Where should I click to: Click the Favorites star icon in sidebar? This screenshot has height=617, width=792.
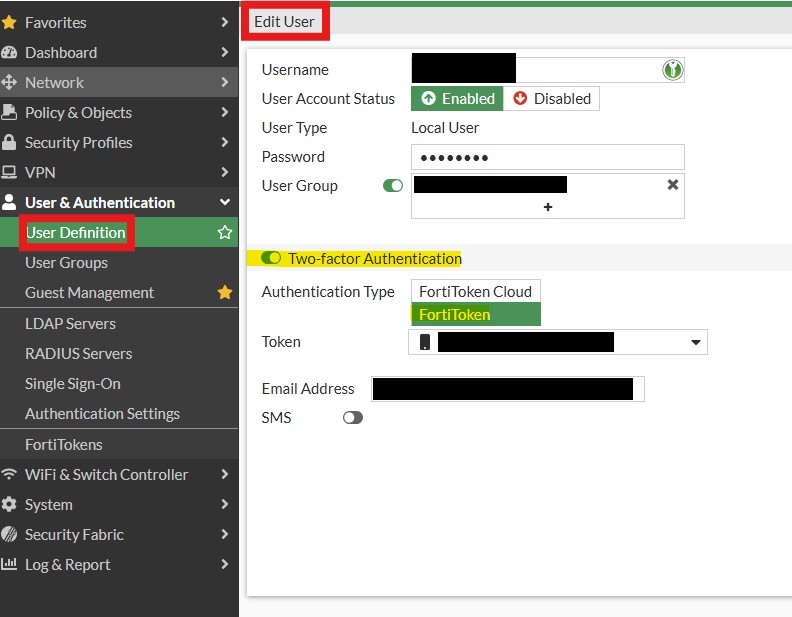tap(9, 22)
